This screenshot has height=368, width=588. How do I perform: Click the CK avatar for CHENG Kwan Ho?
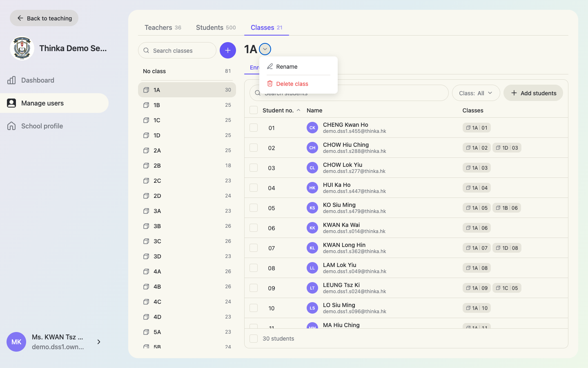(x=312, y=128)
